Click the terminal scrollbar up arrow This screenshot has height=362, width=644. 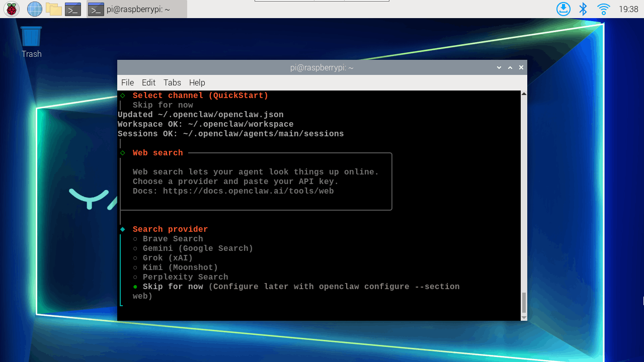(524, 94)
